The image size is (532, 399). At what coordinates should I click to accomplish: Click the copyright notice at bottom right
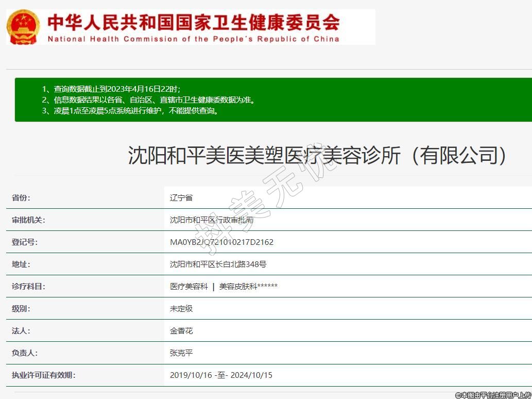click(x=493, y=395)
